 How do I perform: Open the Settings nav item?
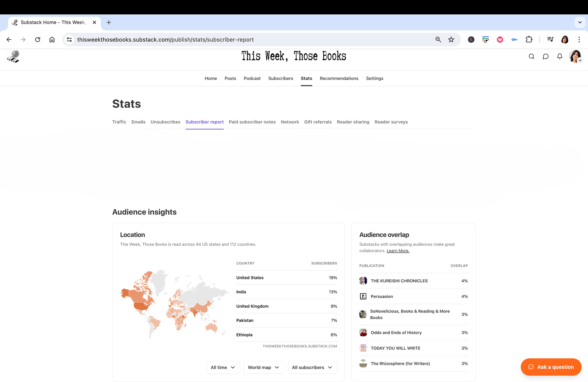click(375, 78)
